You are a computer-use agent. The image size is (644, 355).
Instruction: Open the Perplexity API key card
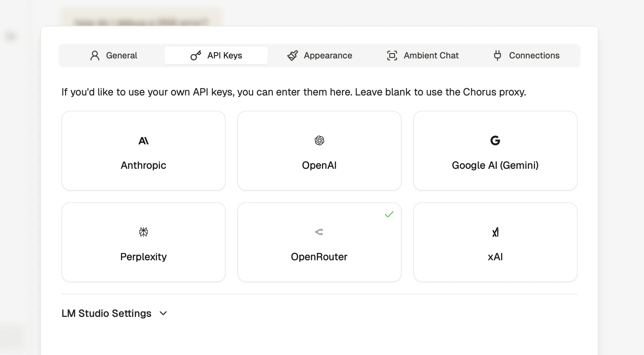tap(144, 242)
